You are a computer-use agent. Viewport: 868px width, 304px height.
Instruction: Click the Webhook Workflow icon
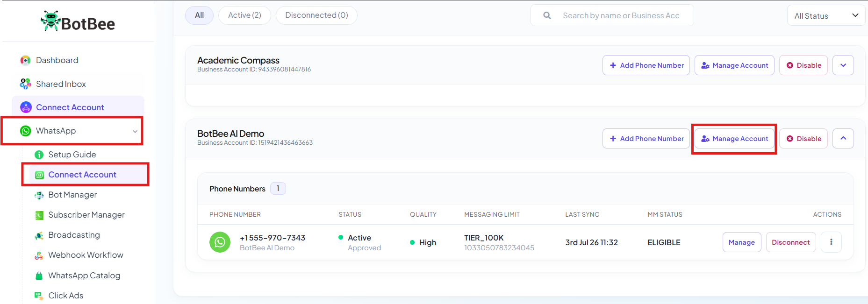(x=39, y=255)
